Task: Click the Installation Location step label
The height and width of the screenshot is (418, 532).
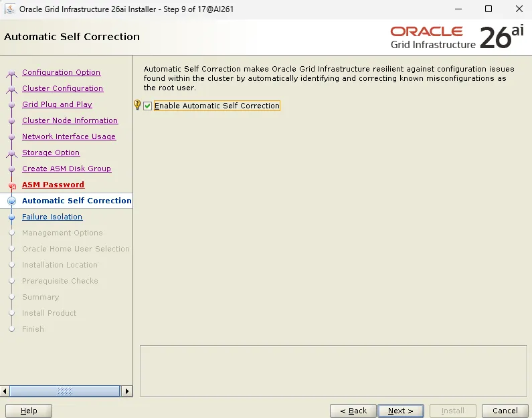Action: (x=60, y=265)
